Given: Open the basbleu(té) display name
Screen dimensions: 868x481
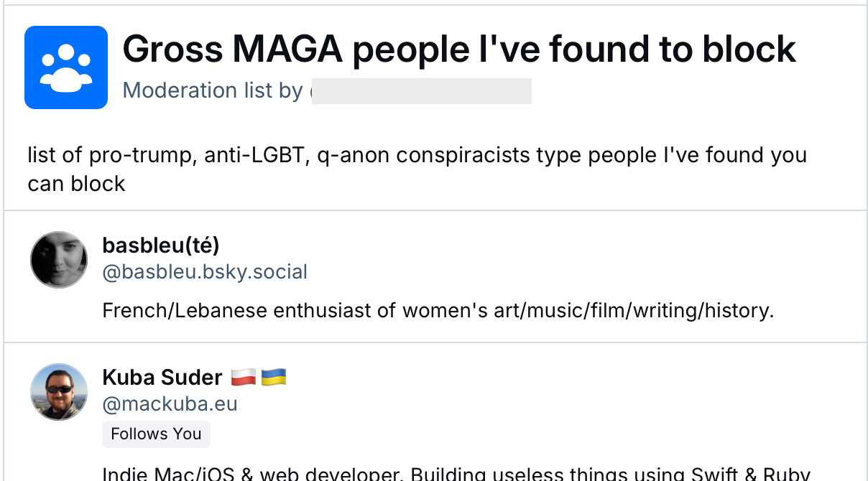Looking at the screenshot, I should point(161,246).
